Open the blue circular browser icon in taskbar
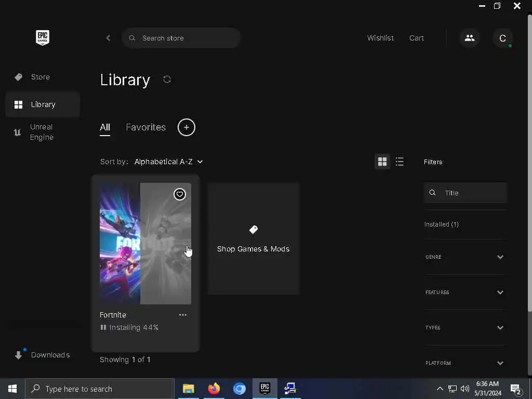Image resolution: width=532 pixels, height=399 pixels. (239, 389)
